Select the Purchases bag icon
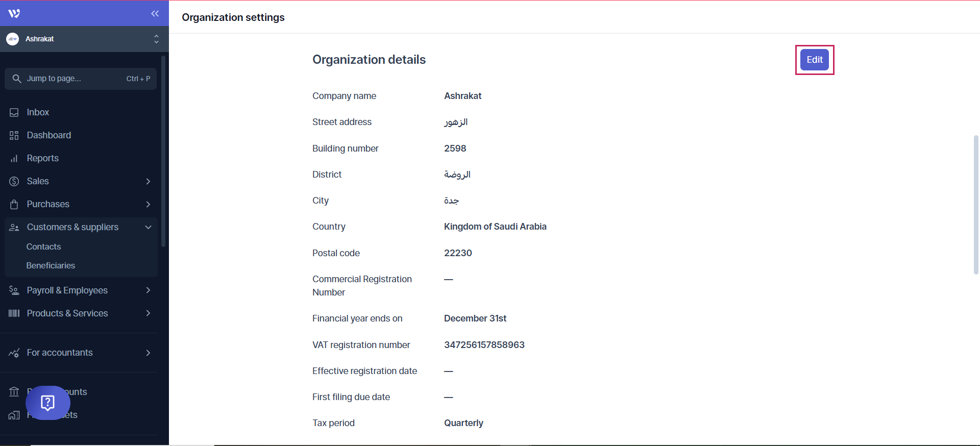 (x=14, y=204)
